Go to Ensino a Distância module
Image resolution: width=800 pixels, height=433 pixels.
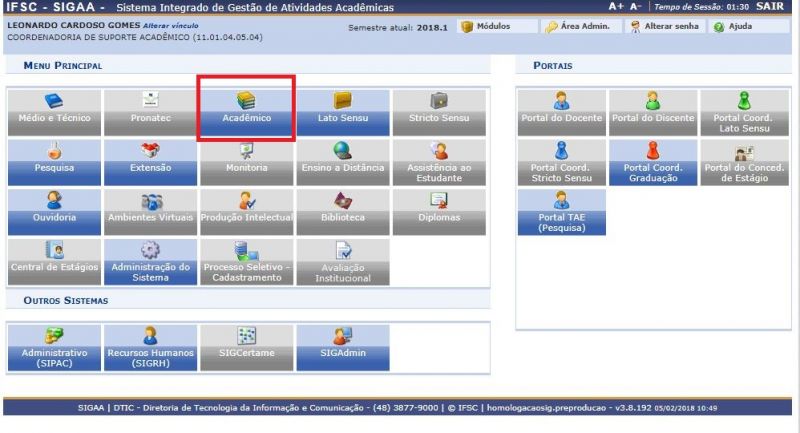click(x=342, y=160)
